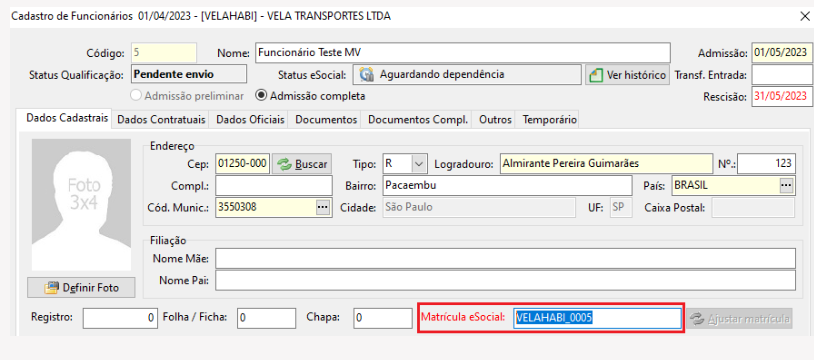Open Ver histórico for eSocial status
Image resolution: width=814 pixels, height=360 pixels.
(x=628, y=75)
